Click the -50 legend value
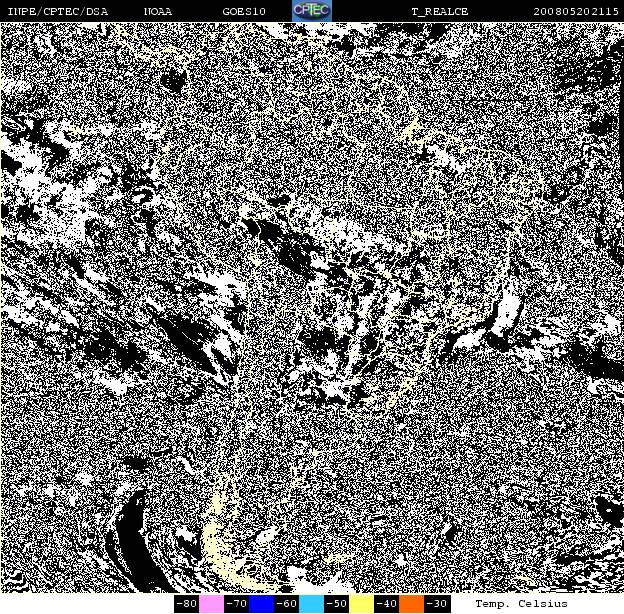Screen dimensions: 624x614 [x=337, y=604]
